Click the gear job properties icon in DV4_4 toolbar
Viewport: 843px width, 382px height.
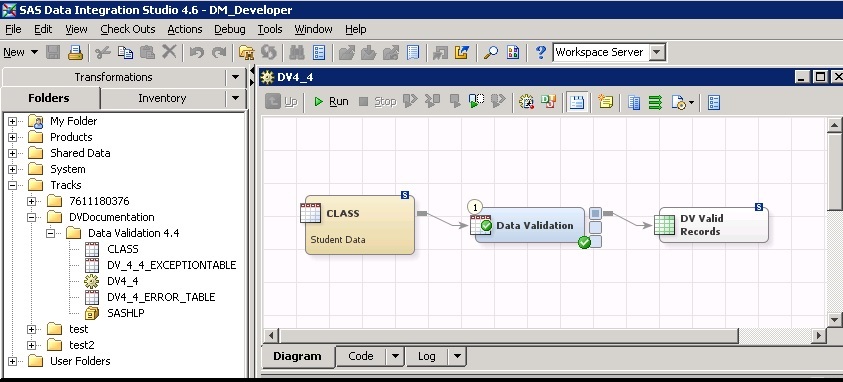[526, 102]
